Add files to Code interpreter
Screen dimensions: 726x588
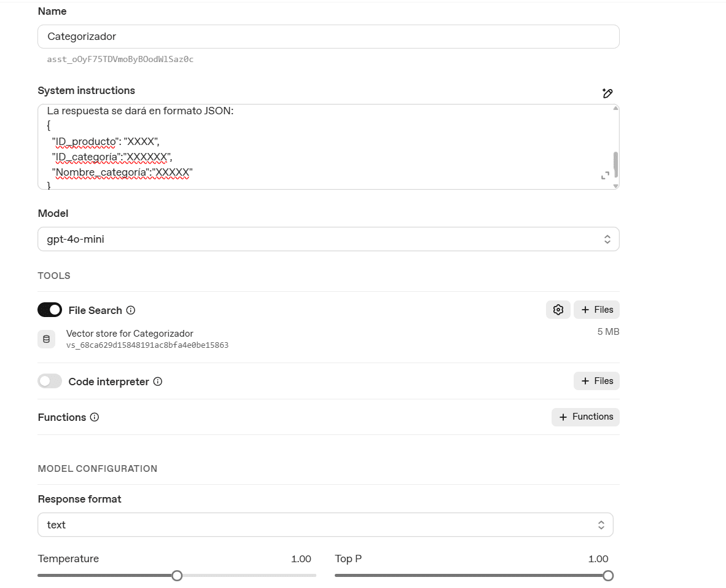tap(596, 381)
